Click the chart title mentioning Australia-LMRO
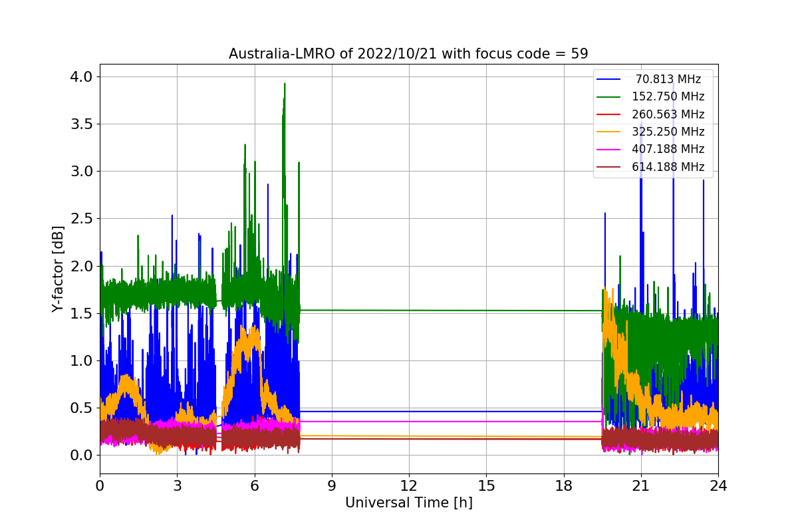Screen dimensions: 798x532 (408, 54)
